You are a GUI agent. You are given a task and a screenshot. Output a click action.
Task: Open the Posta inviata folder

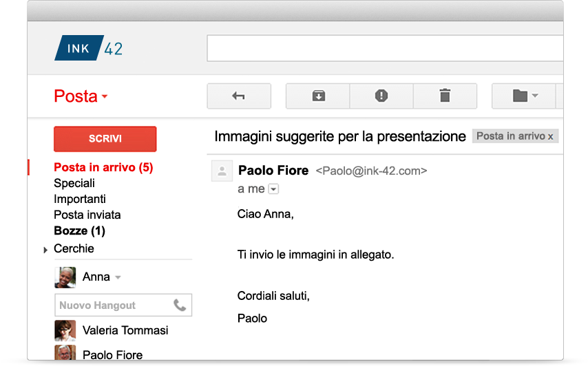[87, 215]
